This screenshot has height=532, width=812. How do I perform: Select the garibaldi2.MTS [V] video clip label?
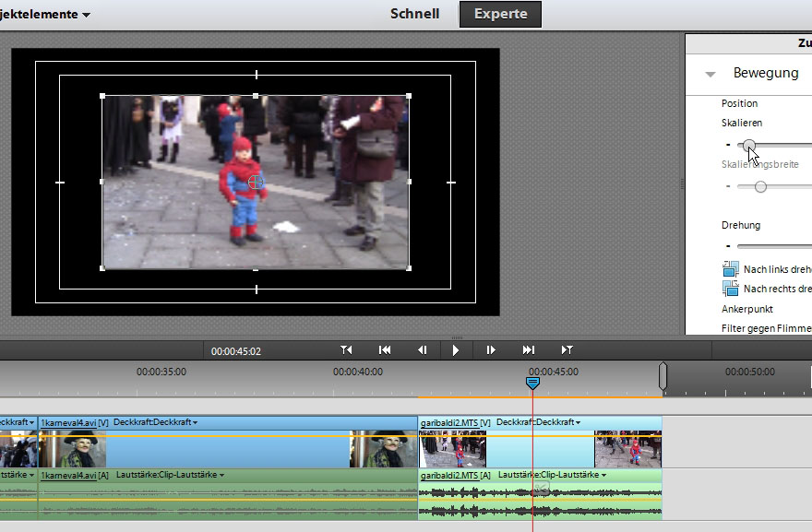455,423
